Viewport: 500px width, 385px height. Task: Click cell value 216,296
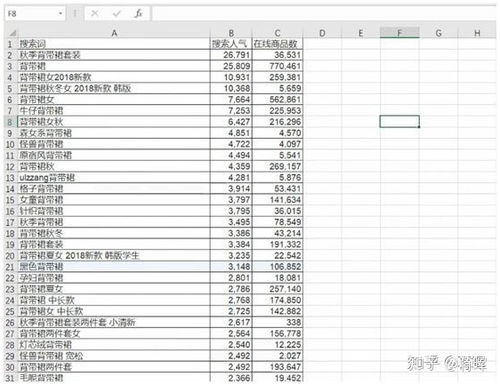coord(277,122)
